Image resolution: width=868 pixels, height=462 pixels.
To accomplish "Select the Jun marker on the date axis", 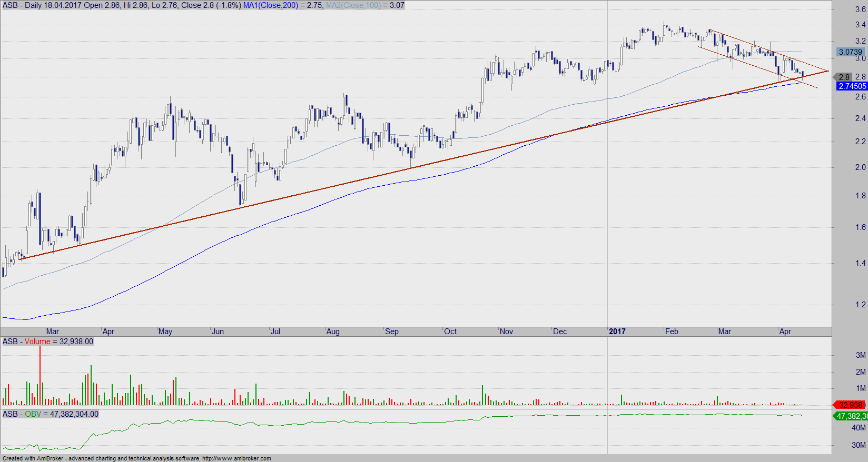I will pyautogui.click(x=218, y=332).
